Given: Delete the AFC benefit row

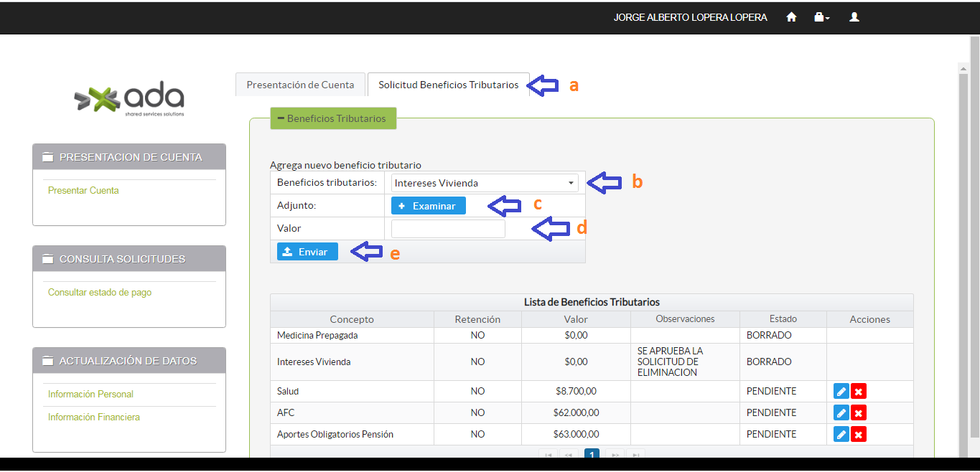Looking at the screenshot, I should 859,413.
